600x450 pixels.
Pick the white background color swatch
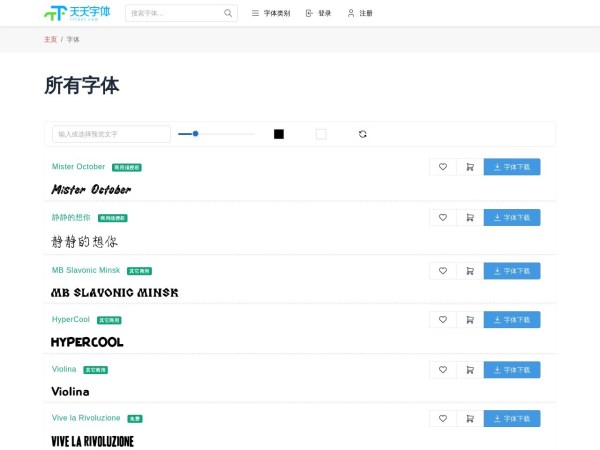321,134
